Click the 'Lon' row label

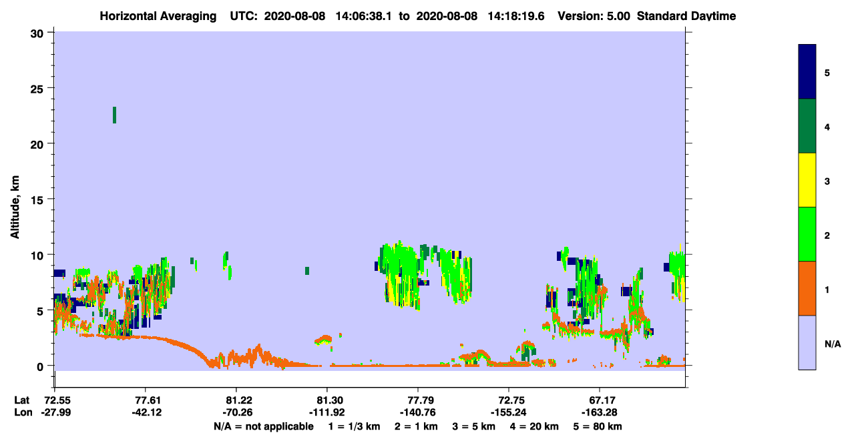pyautogui.click(x=22, y=412)
